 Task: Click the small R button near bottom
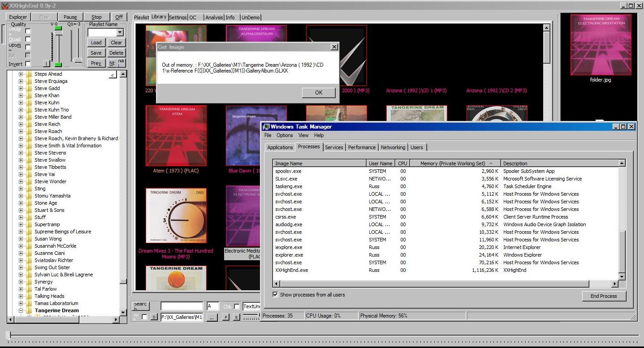click(x=236, y=317)
